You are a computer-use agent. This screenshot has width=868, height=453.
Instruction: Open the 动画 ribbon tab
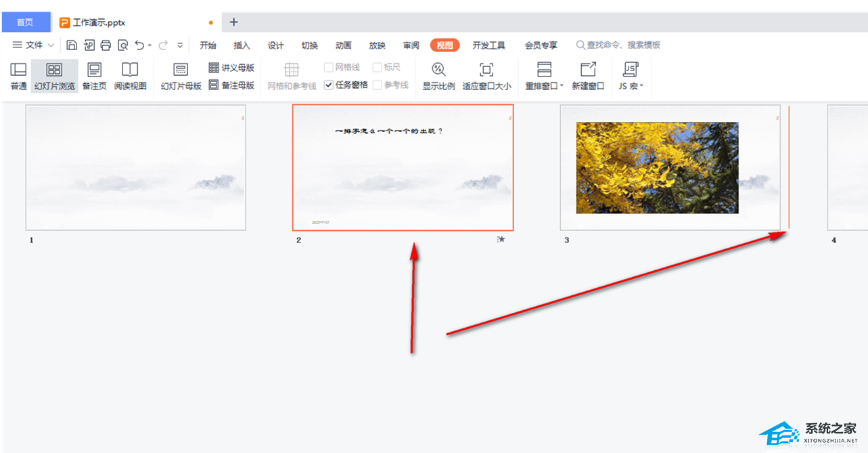click(343, 45)
